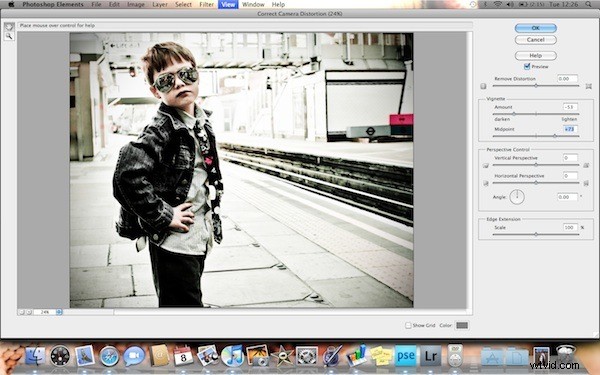Image resolution: width=600 pixels, height=375 pixels.
Task: Click the barrel distortion icon beside Remove Distortion
Action: pos(483,86)
